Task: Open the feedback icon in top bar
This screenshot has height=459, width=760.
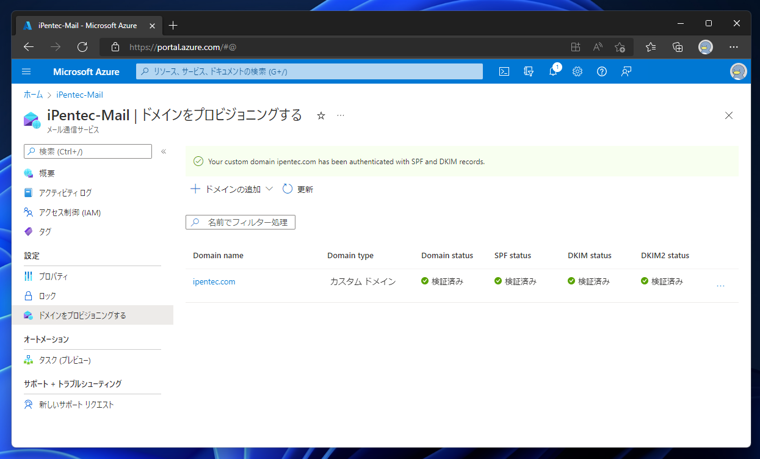Action: [x=626, y=72]
